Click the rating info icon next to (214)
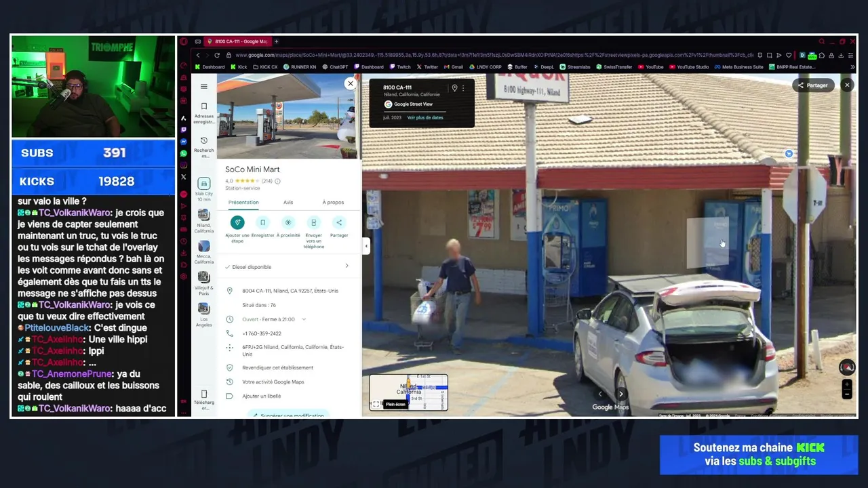This screenshot has width=868, height=488. coord(277,181)
